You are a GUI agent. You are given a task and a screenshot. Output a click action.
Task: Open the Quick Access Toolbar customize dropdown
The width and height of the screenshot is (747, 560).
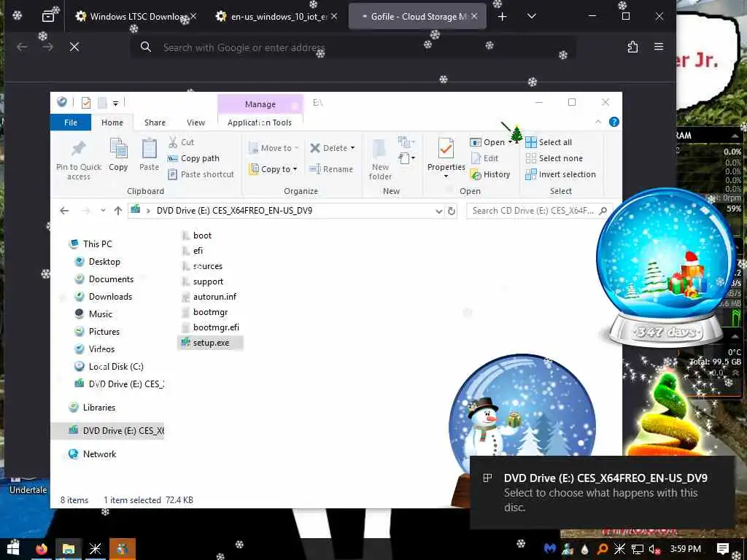click(115, 103)
